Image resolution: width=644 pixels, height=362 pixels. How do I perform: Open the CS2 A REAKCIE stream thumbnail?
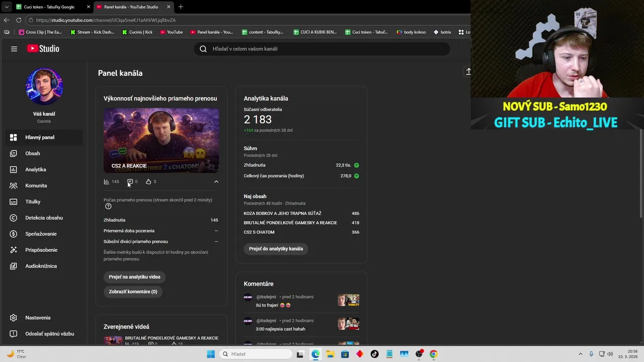161,140
